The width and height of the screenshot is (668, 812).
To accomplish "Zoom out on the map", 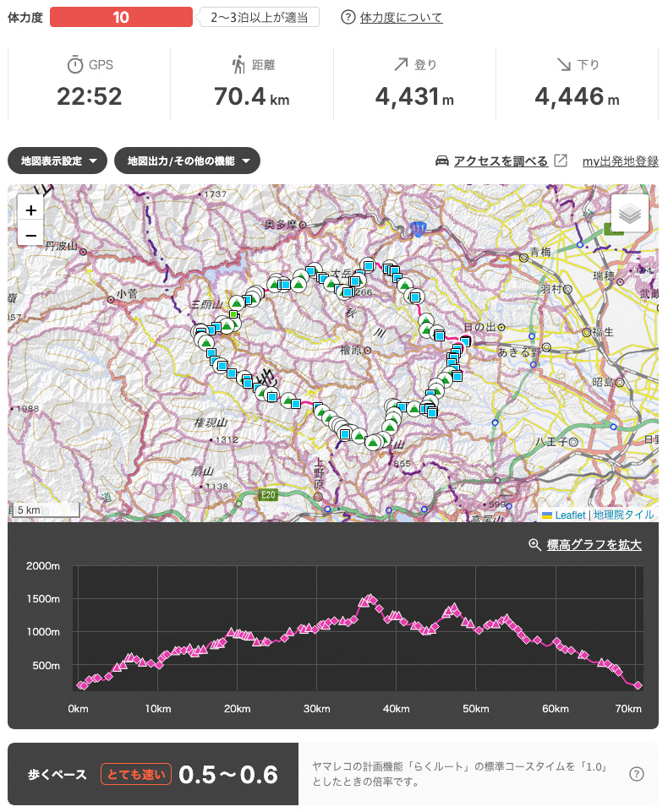I will [x=30, y=234].
